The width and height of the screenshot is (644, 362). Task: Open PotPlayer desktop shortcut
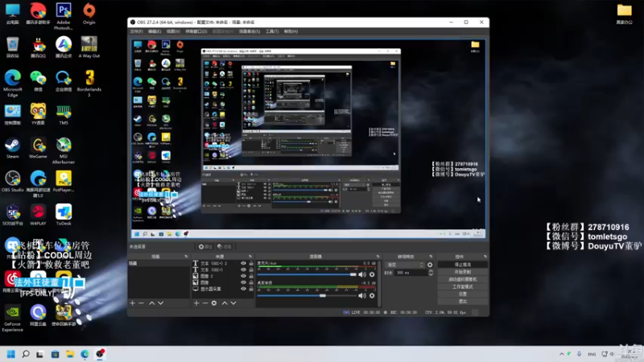pos(64,182)
